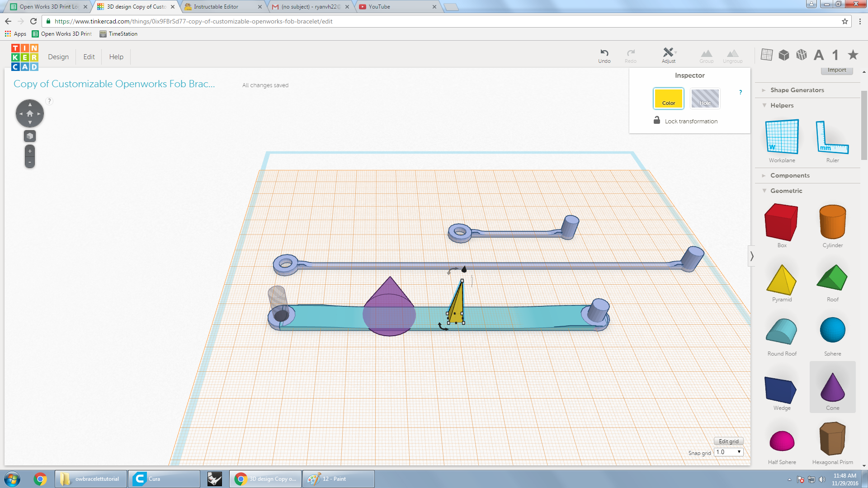The image size is (868, 488).
Task: Open the Apps bookmark shortcut
Action: click(16, 34)
